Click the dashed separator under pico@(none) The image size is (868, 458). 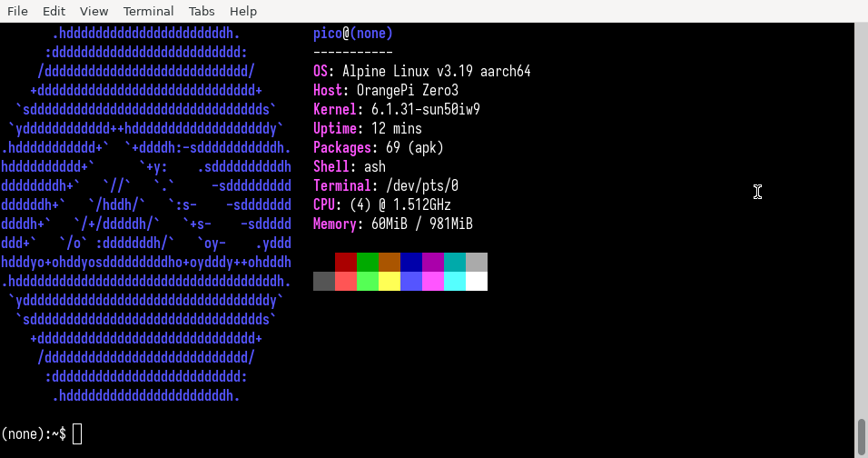353,53
